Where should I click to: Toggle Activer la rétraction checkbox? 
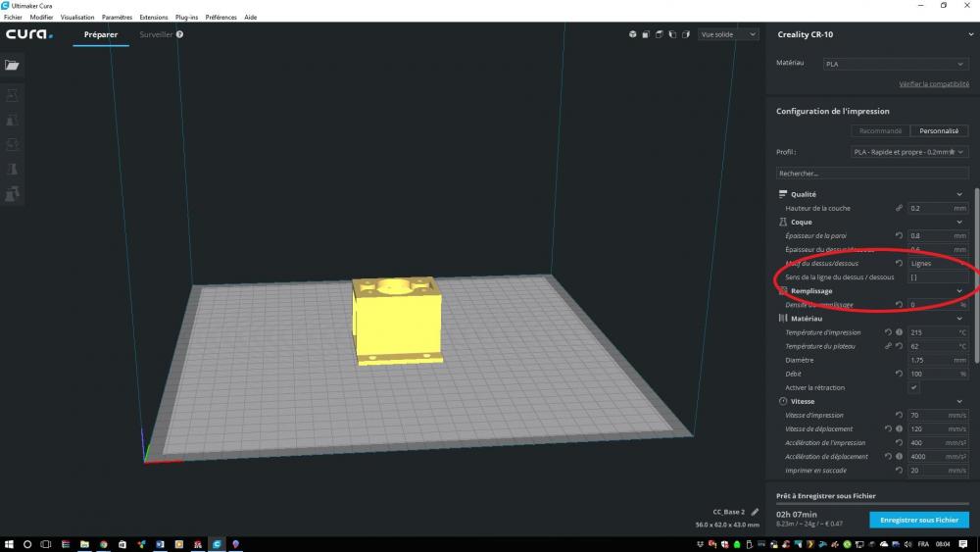[x=913, y=387]
